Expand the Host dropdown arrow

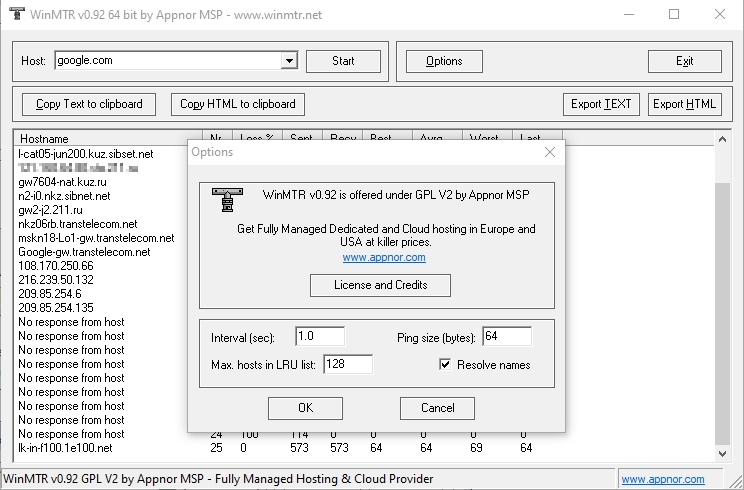tap(288, 61)
